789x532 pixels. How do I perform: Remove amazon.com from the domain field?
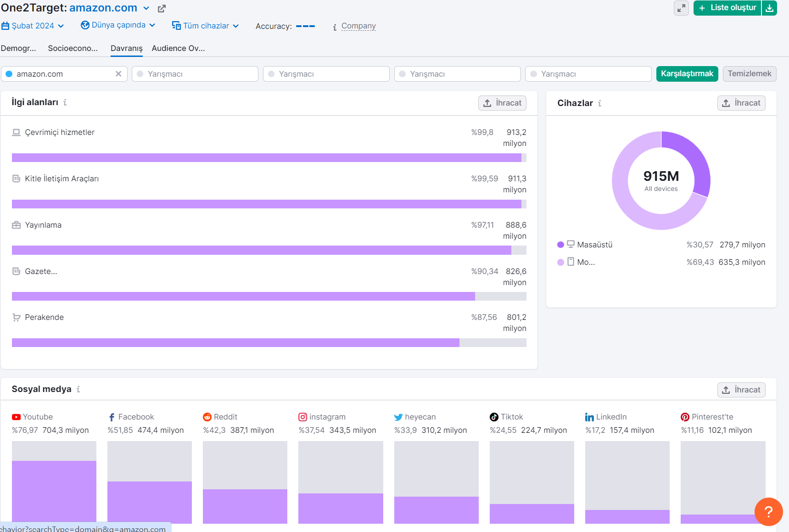pyautogui.click(x=118, y=74)
